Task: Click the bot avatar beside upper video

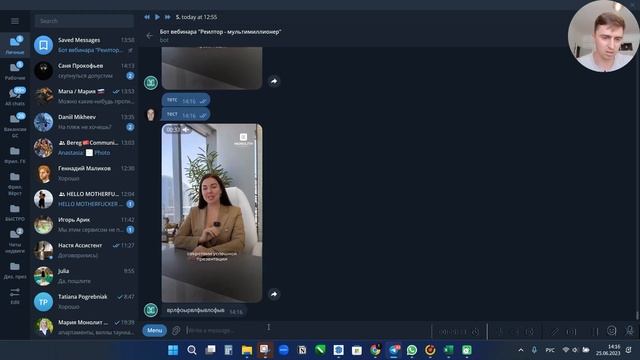Action: pyautogui.click(x=151, y=82)
